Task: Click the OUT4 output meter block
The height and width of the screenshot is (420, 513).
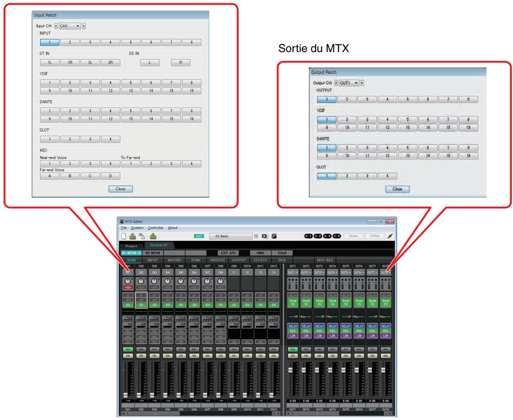Action: click(333, 283)
